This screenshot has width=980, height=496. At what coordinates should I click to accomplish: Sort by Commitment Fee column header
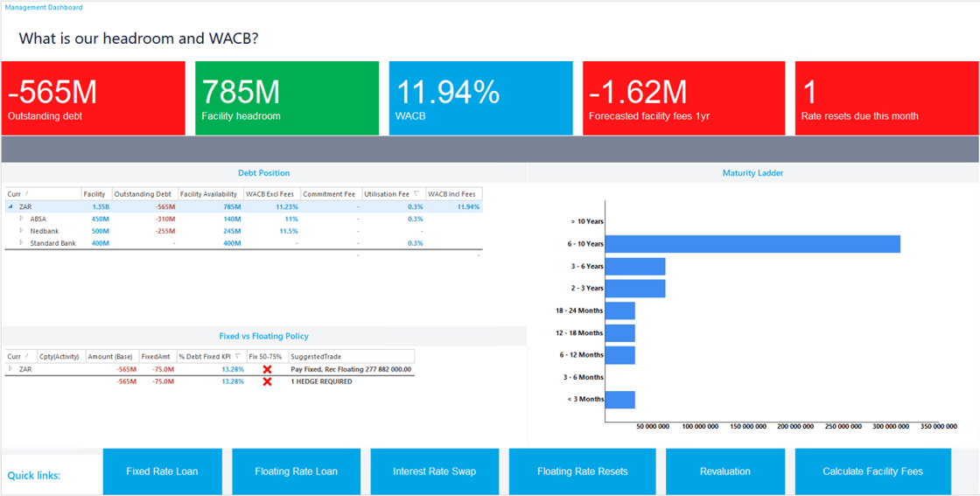click(x=331, y=194)
